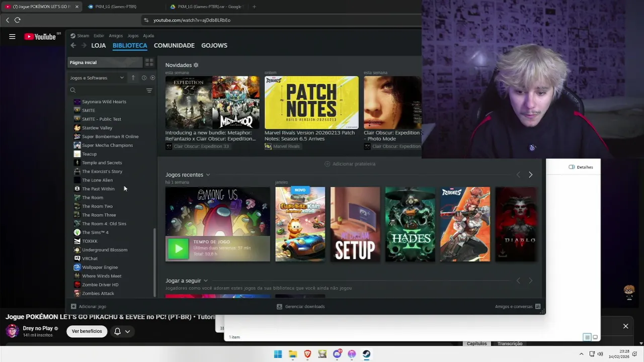Viewport: 644px width, 362px height.
Task: Switch to PKM_LG (Games-PTBR) browser tab
Action: coord(120,7)
